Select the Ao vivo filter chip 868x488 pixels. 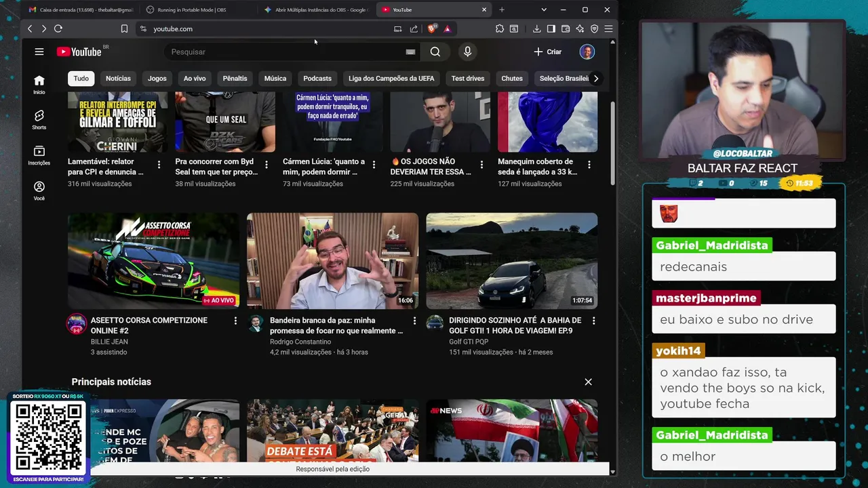click(195, 78)
